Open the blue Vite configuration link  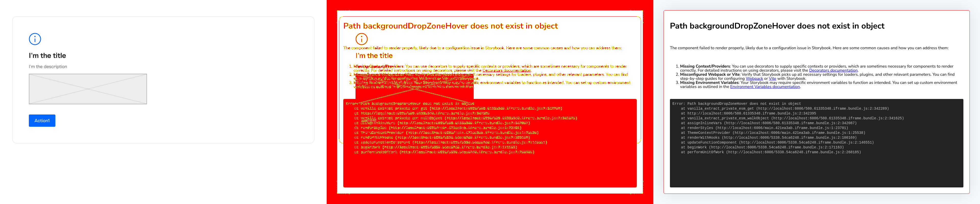tap(772, 79)
